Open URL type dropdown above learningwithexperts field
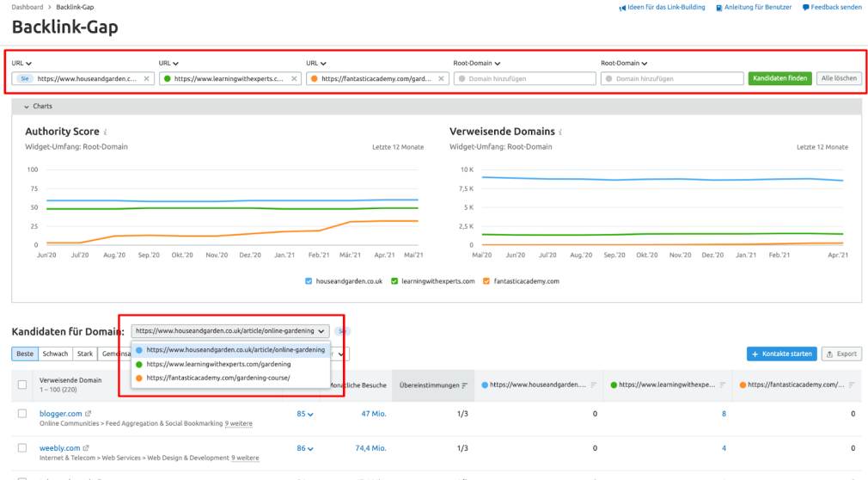Image resolution: width=868 pixels, height=480 pixels. [x=168, y=63]
